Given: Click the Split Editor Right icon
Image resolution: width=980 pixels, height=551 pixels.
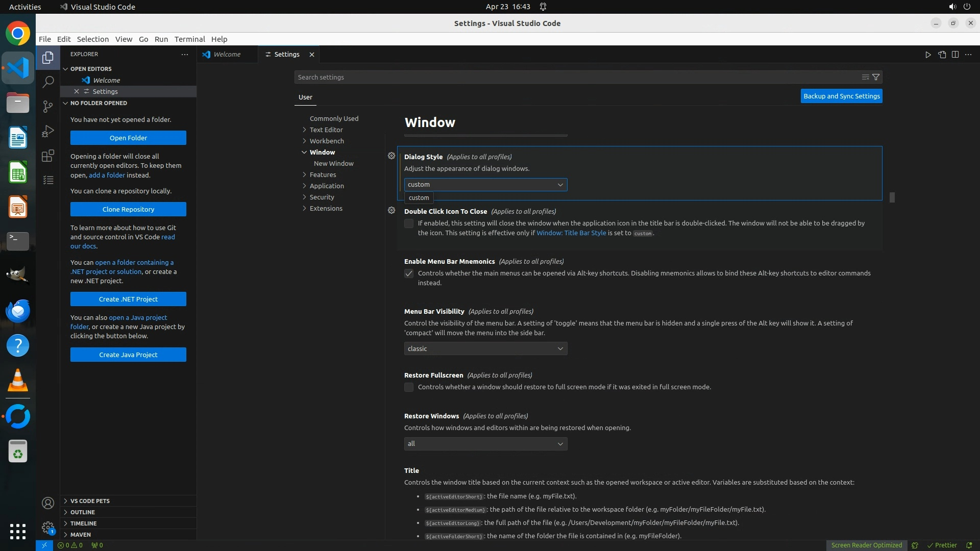Looking at the screenshot, I should click(x=955, y=55).
